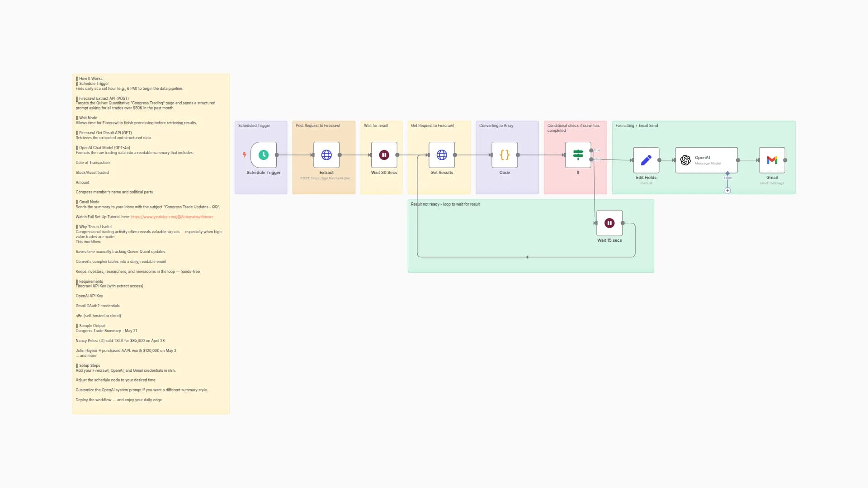Click the If node true output connector
The width and height of the screenshot is (868, 488).
click(591, 150)
